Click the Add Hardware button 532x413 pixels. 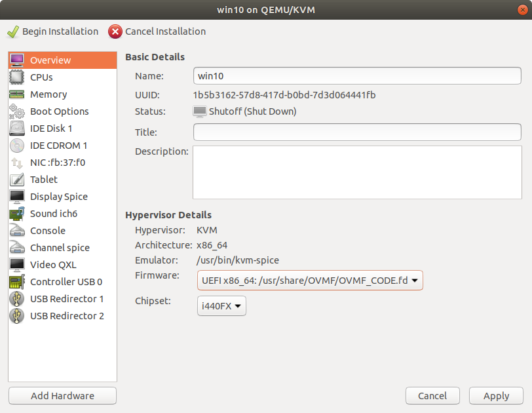(x=62, y=395)
